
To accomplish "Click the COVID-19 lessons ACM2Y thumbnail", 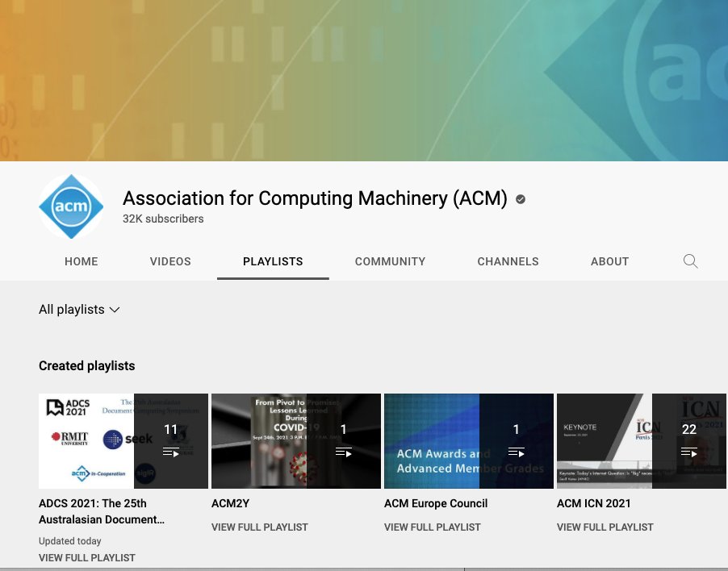I will (x=296, y=441).
